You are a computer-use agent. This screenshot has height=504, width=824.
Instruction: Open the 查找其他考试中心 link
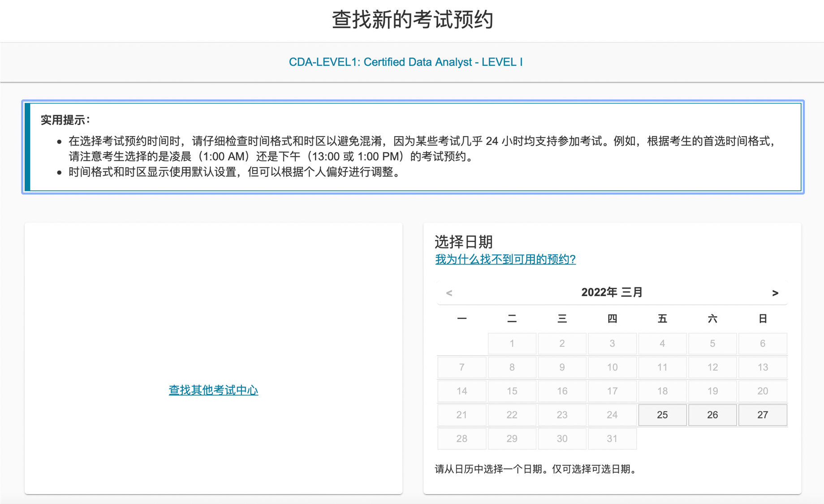213,390
